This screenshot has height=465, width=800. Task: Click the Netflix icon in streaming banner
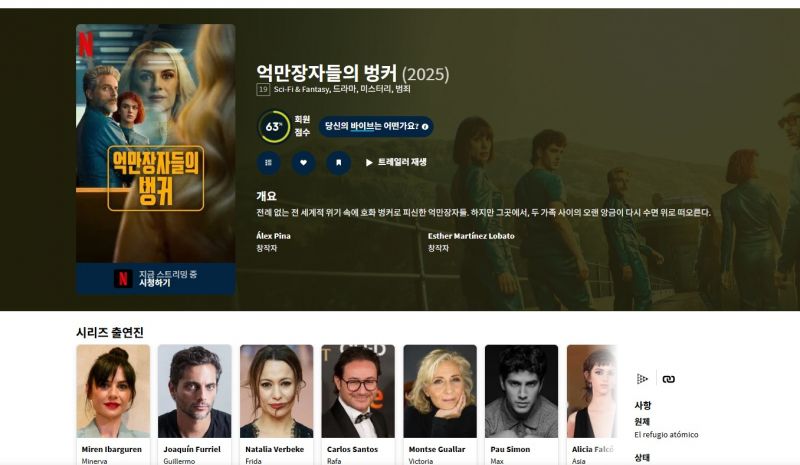(x=123, y=278)
